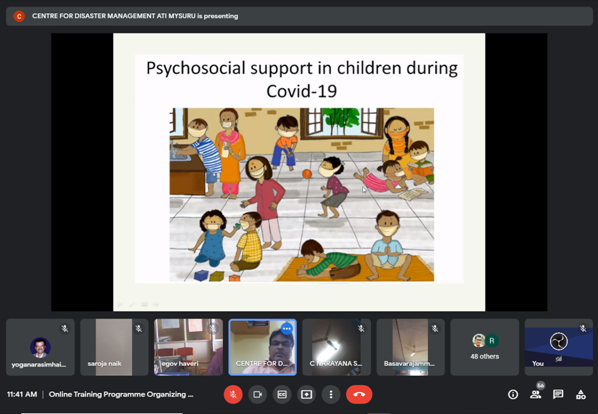Viewport: 598px width, 414px height.
Task: Show the participants list with people icon
Action: (x=535, y=394)
